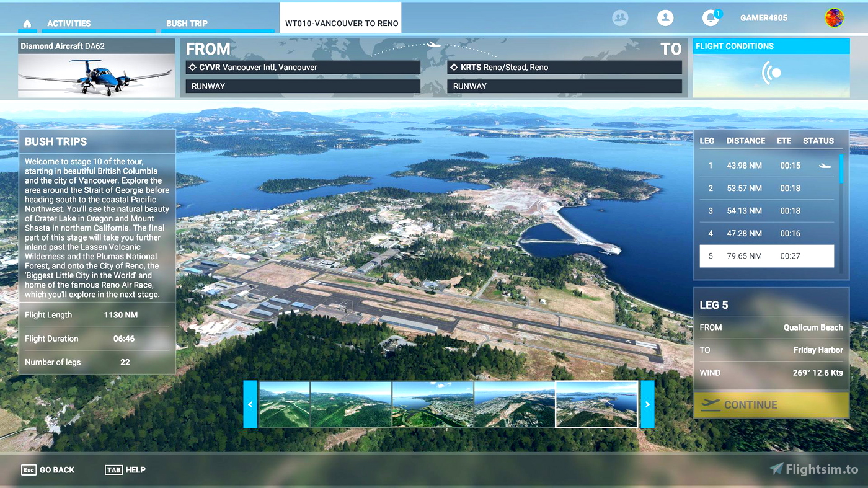
Task: Open the notifications bell icon
Action: coord(711,18)
